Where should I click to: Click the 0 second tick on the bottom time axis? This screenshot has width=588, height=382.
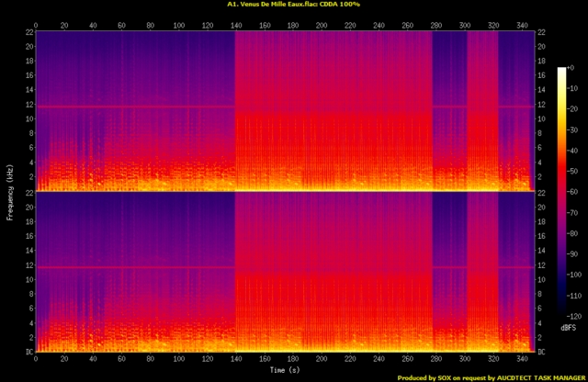[x=35, y=360]
